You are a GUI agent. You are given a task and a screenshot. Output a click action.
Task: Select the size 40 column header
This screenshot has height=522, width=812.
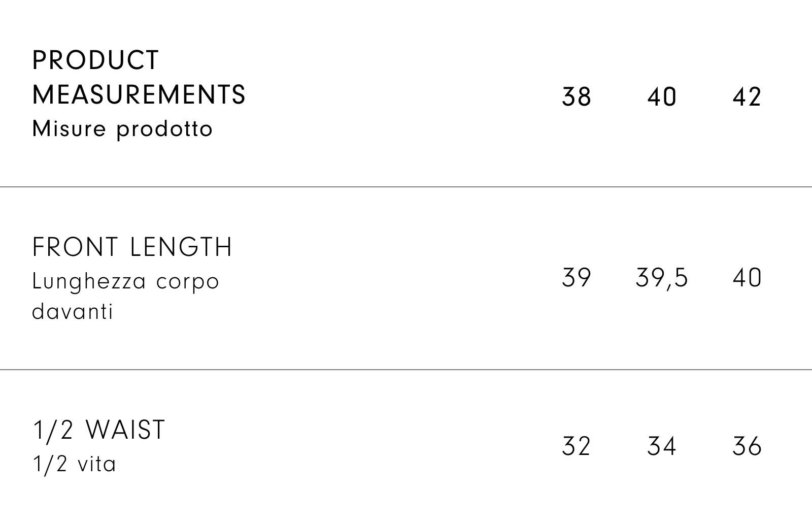pyautogui.click(x=662, y=97)
